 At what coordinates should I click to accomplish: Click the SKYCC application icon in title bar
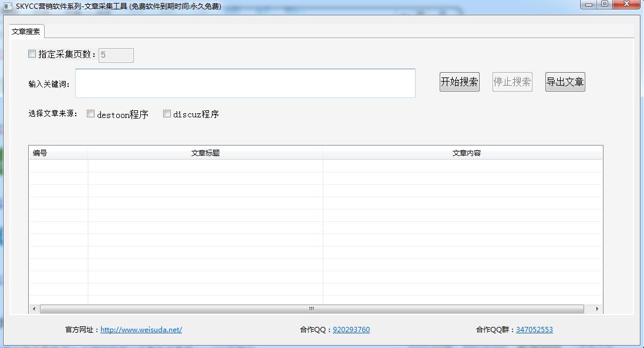click(x=8, y=4)
